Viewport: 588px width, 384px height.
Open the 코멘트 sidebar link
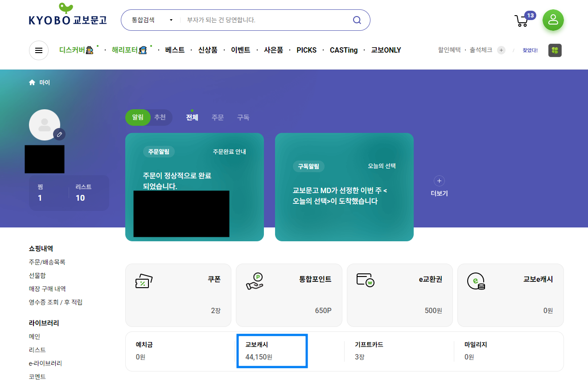(x=37, y=377)
